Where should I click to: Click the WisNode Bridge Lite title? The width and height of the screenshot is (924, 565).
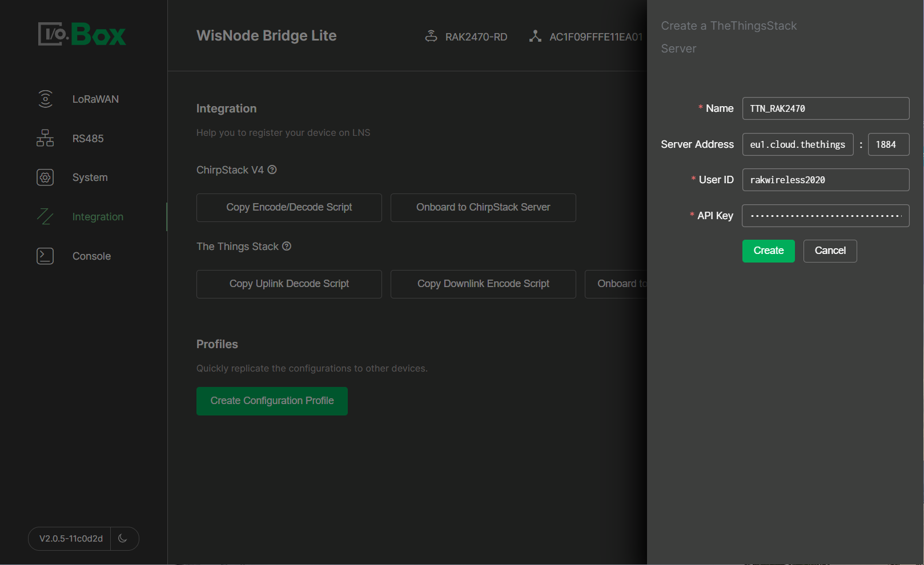pos(266,35)
